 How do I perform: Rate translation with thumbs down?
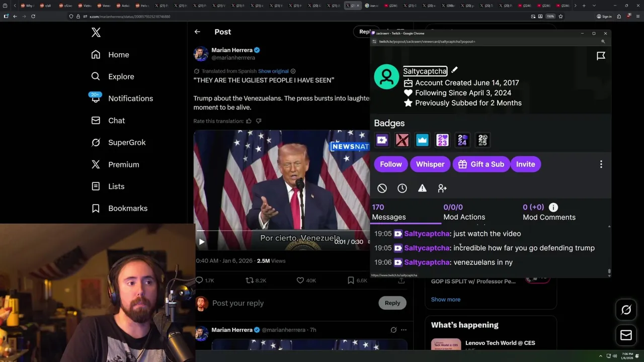pos(259,121)
